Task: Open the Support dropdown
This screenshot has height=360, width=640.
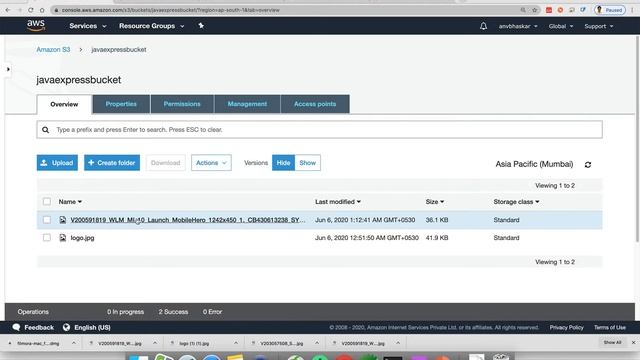Action: (x=598, y=26)
